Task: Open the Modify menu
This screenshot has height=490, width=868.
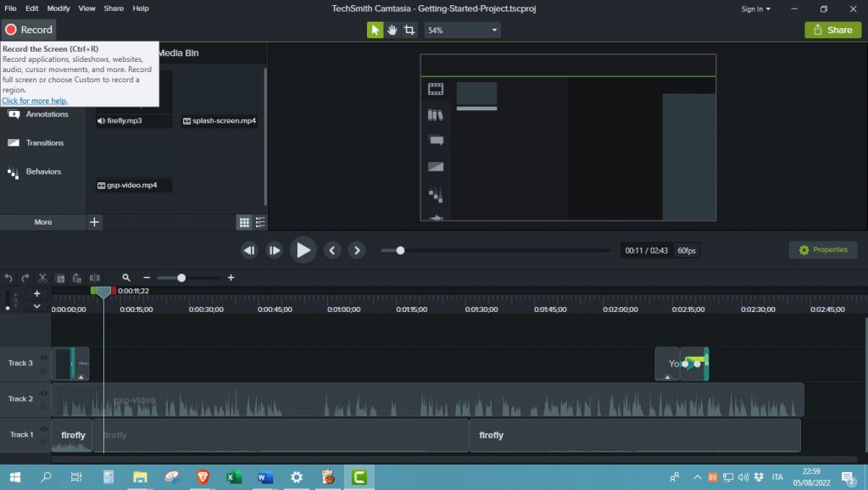Action: (x=58, y=8)
